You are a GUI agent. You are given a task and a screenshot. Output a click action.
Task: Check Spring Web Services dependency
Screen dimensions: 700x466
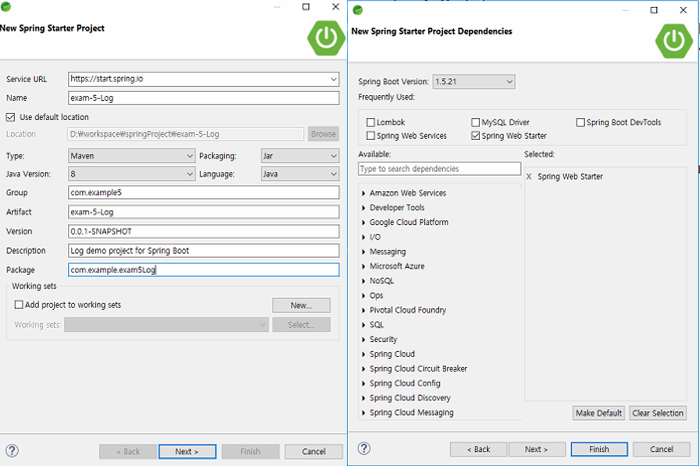point(371,135)
